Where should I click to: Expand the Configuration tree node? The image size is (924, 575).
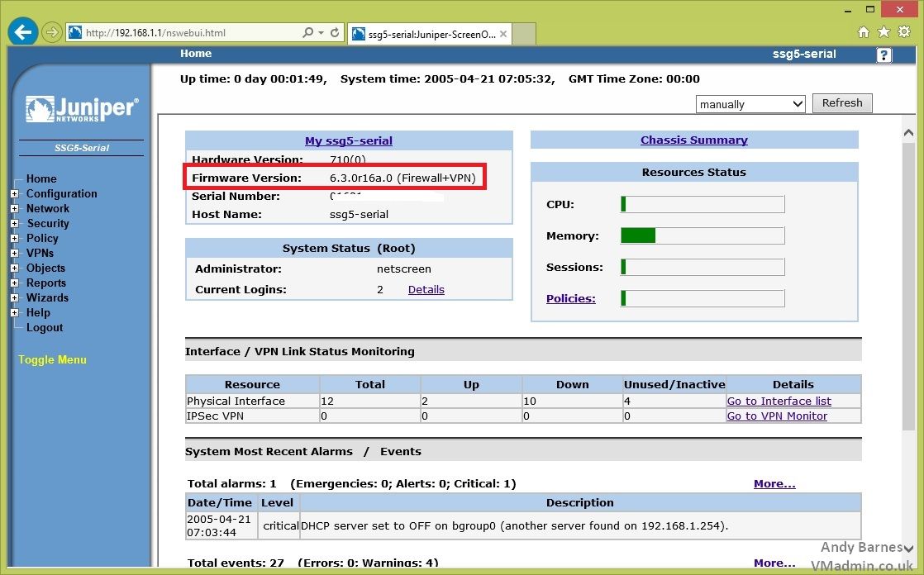pos(14,194)
